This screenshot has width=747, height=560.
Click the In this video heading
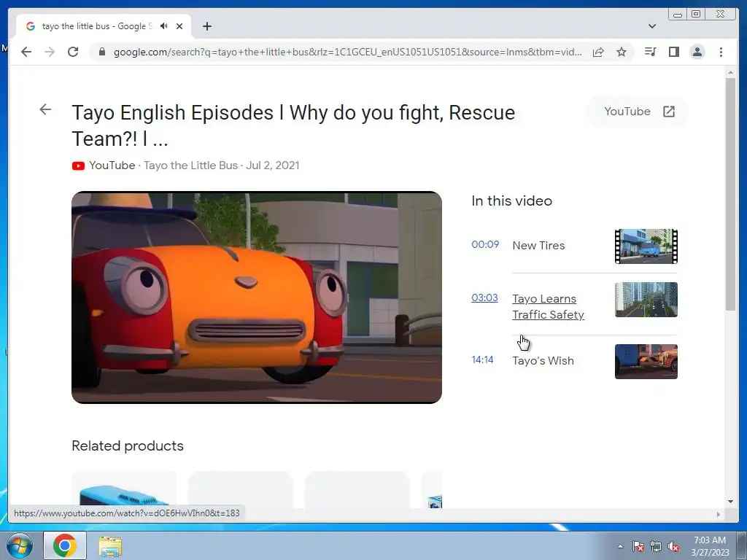(511, 201)
